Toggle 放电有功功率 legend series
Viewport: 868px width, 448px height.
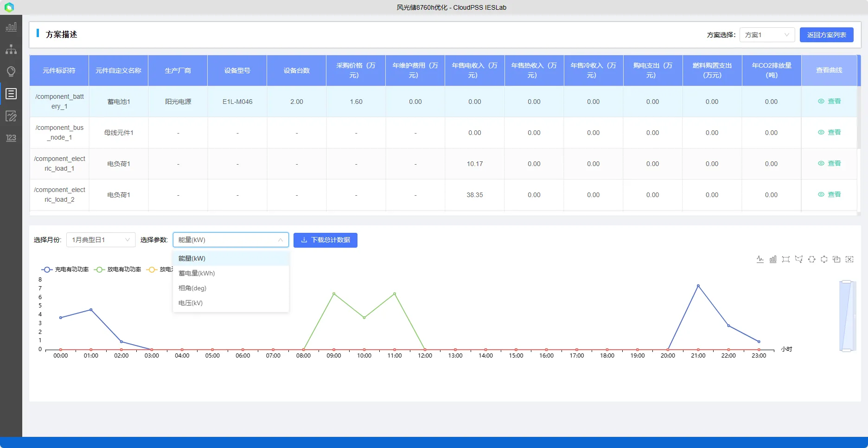click(117, 269)
